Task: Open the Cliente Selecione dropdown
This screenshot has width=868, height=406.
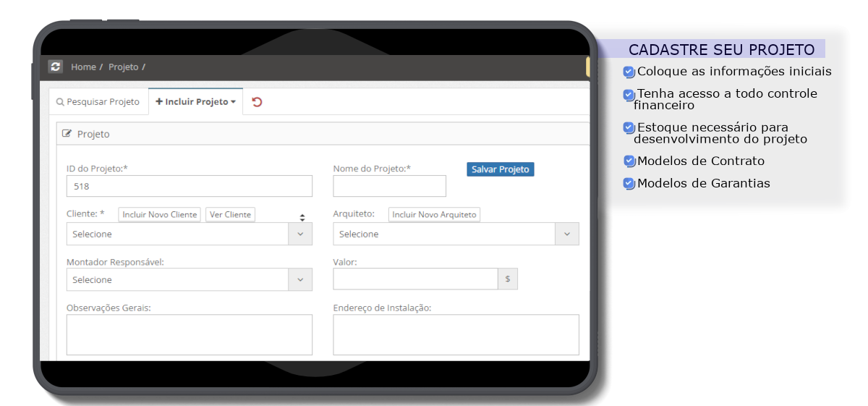Action: (189, 234)
